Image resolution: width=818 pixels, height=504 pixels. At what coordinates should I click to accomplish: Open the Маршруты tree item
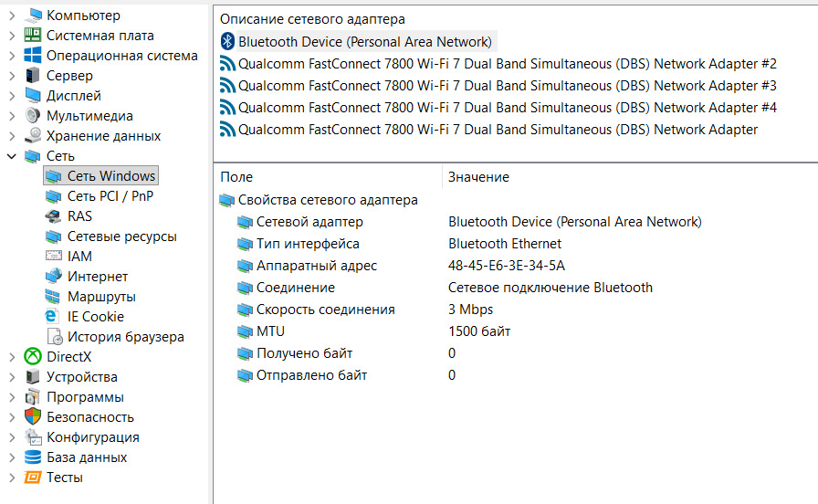tap(101, 297)
